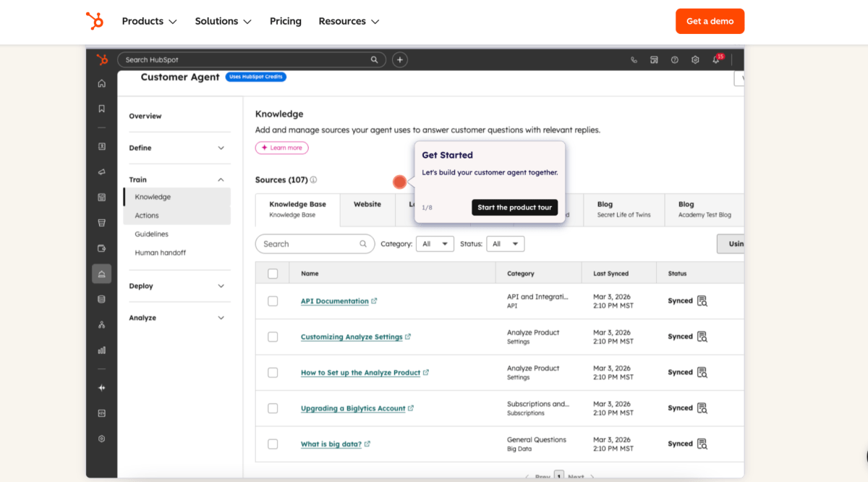Select Guidelines under Train
Screen dimensions: 868x482
[x=152, y=234]
